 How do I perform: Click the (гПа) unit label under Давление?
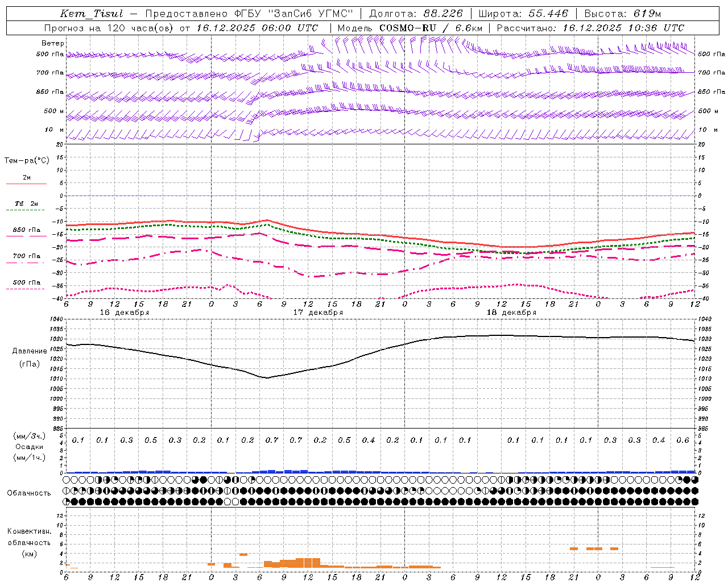tap(30, 364)
